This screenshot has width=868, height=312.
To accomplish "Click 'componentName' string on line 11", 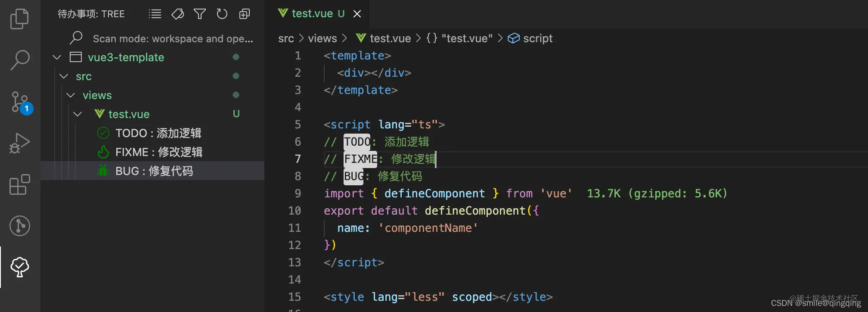I will tap(428, 228).
